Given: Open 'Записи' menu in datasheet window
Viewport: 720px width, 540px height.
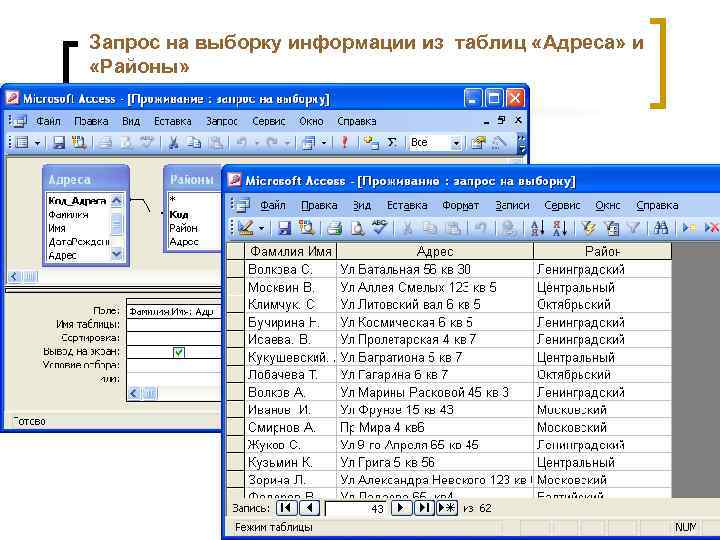Looking at the screenshot, I should pyautogui.click(x=512, y=206).
